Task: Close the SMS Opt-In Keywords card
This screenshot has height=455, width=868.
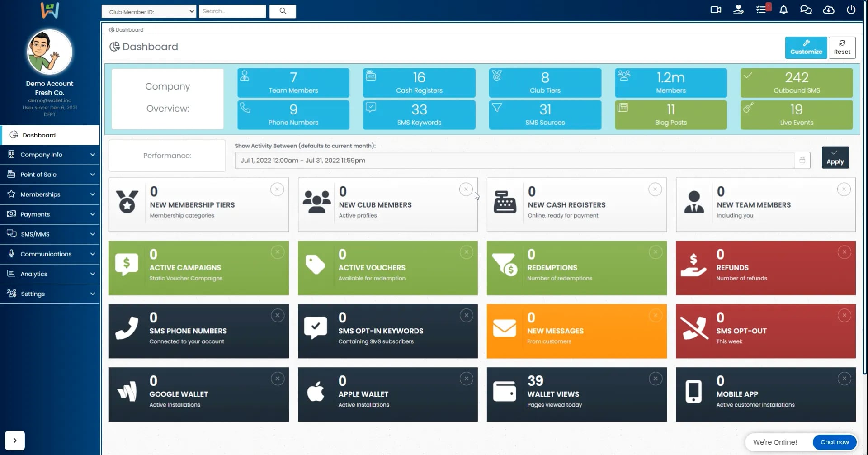Action: [467, 315]
